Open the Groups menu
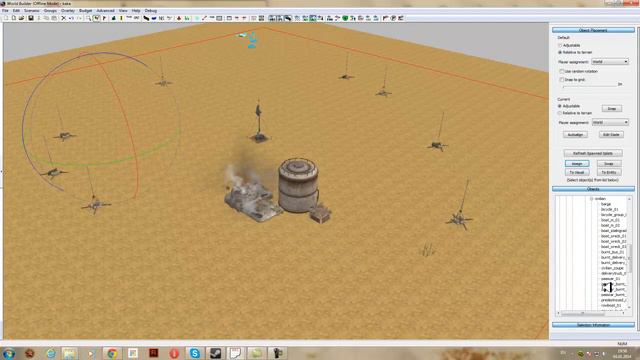Screen dimensions: 640x360 coord(50,11)
